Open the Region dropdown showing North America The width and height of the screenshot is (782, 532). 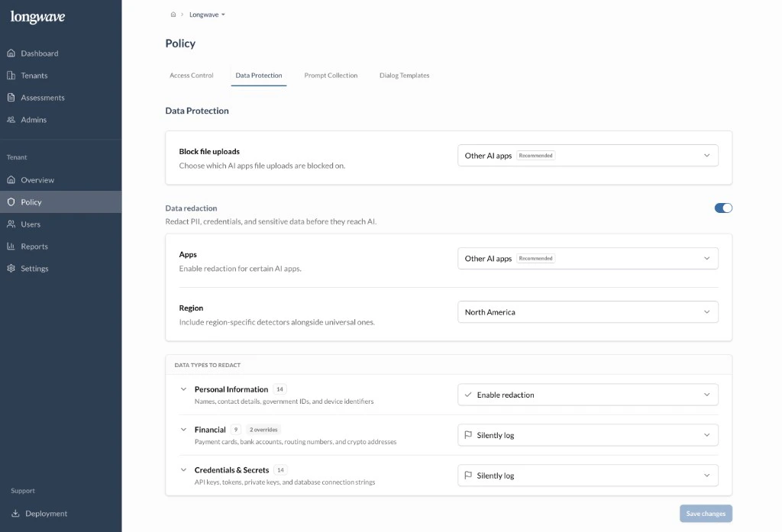click(x=587, y=311)
